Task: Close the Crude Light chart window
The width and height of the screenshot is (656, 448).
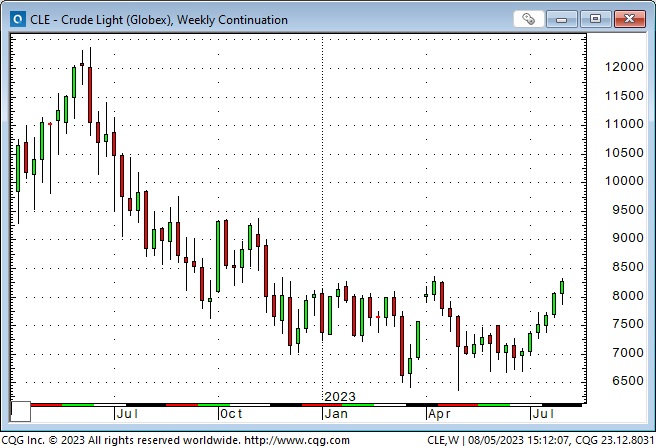Action: (629, 19)
